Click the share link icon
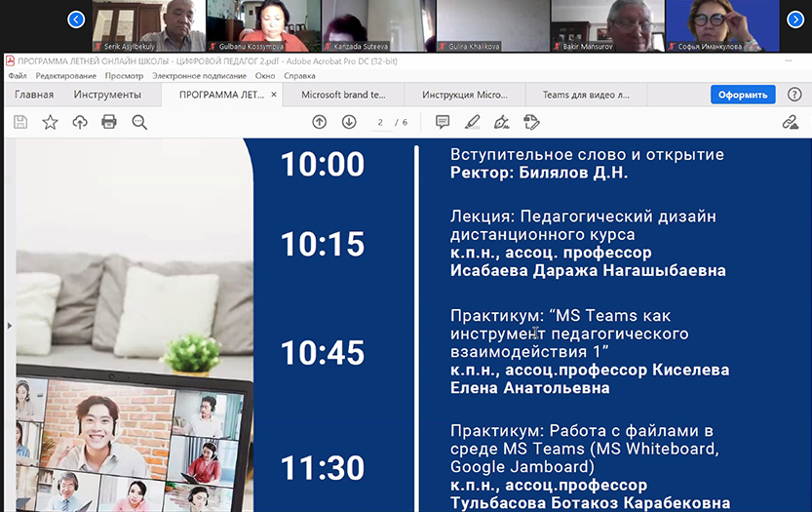 (791, 122)
